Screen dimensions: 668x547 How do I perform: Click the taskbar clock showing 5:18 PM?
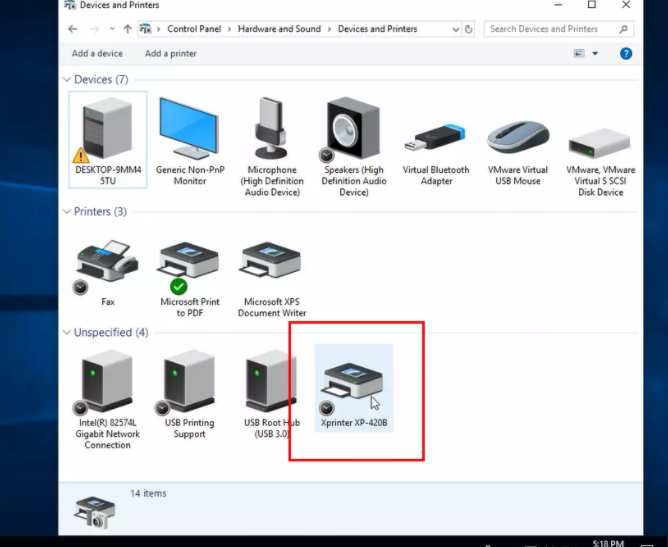(x=608, y=543)
